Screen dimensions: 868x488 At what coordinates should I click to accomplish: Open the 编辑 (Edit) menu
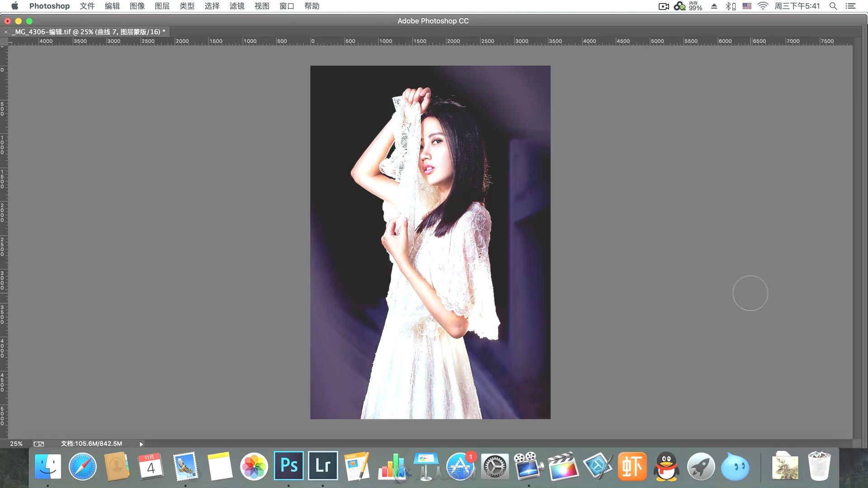112,6
